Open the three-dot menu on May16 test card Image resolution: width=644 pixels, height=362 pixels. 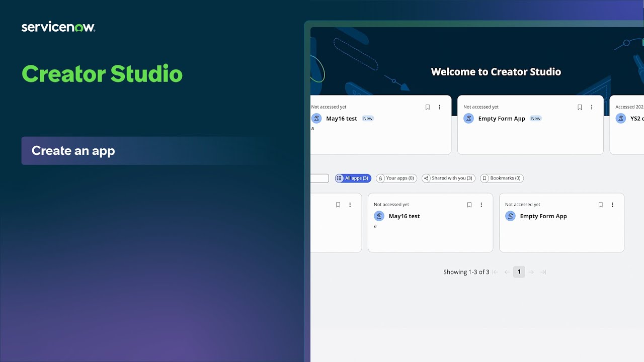coord(439,107)
